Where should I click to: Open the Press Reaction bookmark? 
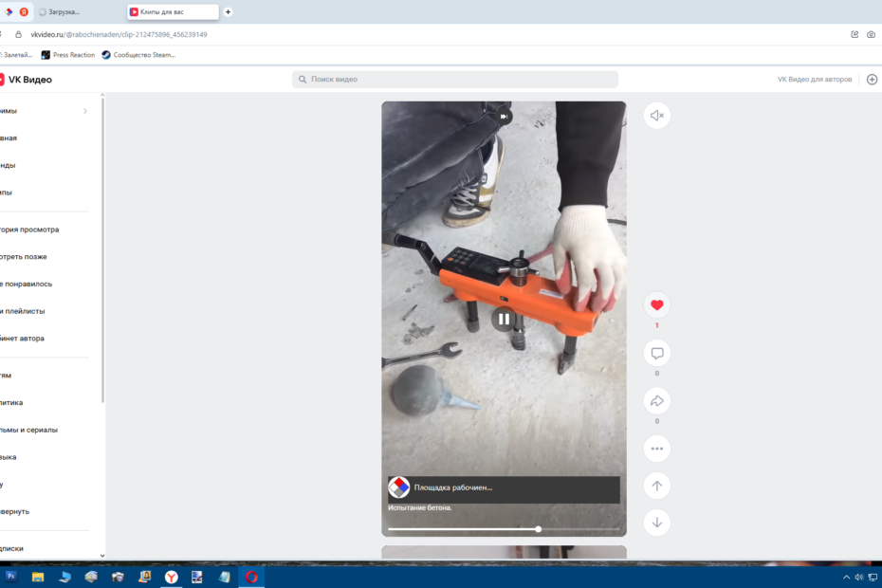(68, 55)
